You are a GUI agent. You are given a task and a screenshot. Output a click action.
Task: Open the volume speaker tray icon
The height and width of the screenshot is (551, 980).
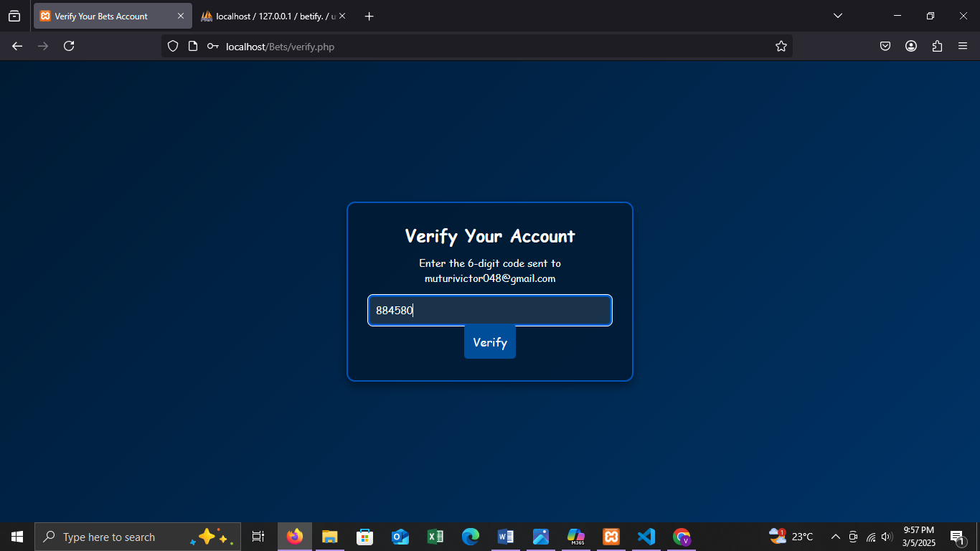coord(887,537)
